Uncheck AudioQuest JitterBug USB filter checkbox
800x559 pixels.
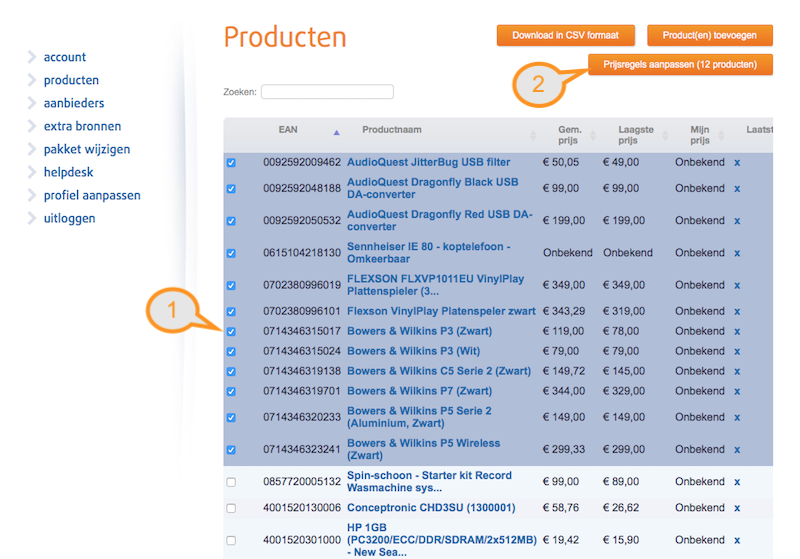(x=231, y=163)
